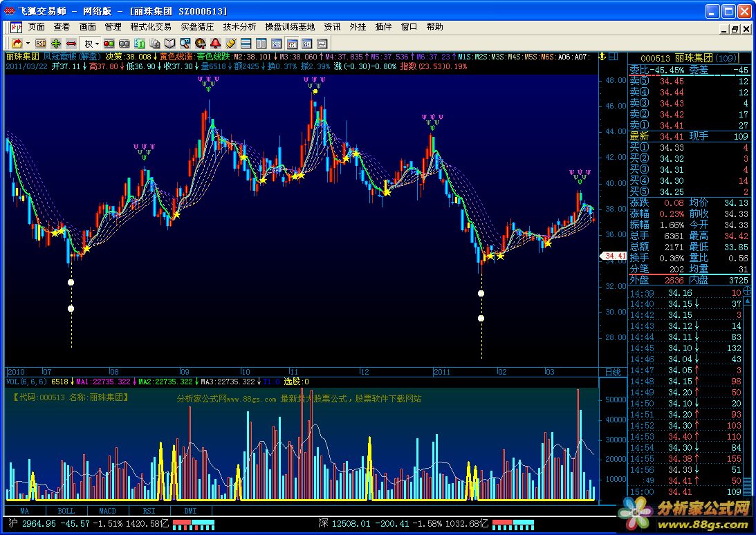Click the green 21 numbered toolbar icon
Image resolution: width=756 pixels, height=535 pixels.
tap(140, 44)
